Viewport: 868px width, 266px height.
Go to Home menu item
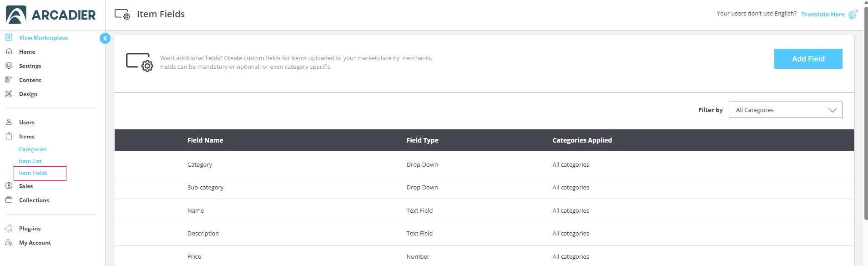tap(27, 52)
